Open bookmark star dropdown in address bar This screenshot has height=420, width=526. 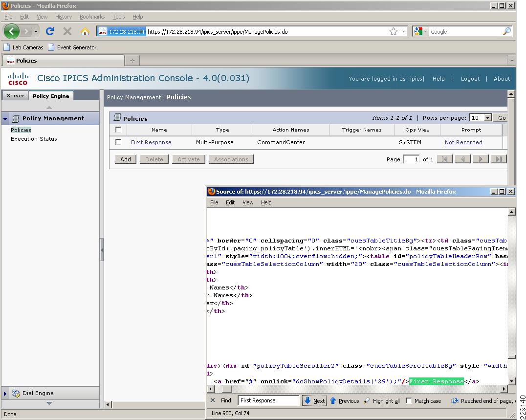point(404,31)
